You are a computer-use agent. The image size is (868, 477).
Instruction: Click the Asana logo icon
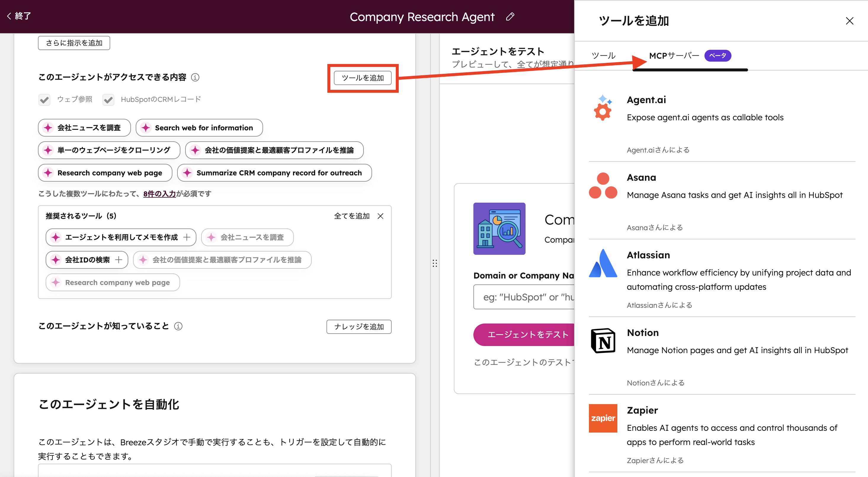(603, 186)
